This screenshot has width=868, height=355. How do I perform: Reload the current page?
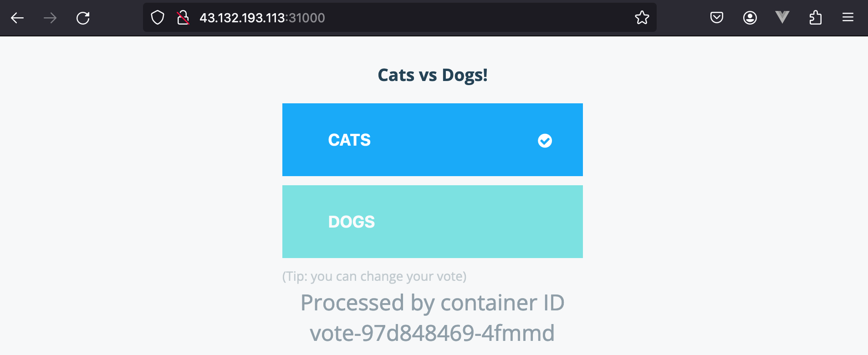click(83, 18)
